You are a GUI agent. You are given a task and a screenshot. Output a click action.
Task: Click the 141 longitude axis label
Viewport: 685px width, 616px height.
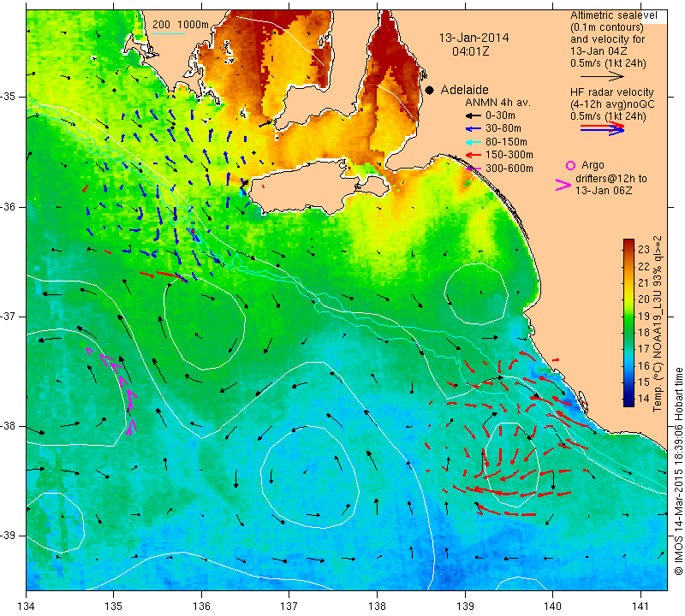tap(640, 607)
